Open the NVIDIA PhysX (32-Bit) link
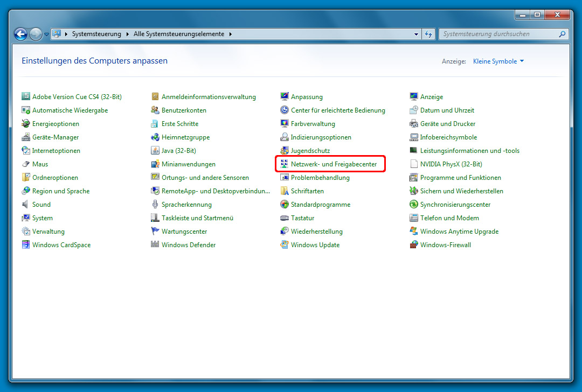 452,164
